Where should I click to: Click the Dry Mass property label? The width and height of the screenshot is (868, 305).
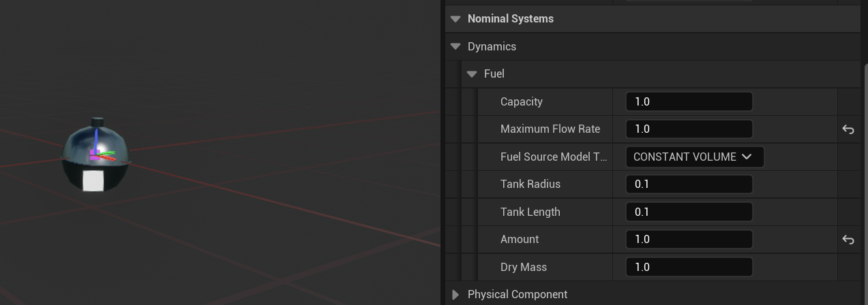pyautogui.click(x=523, y=267)
